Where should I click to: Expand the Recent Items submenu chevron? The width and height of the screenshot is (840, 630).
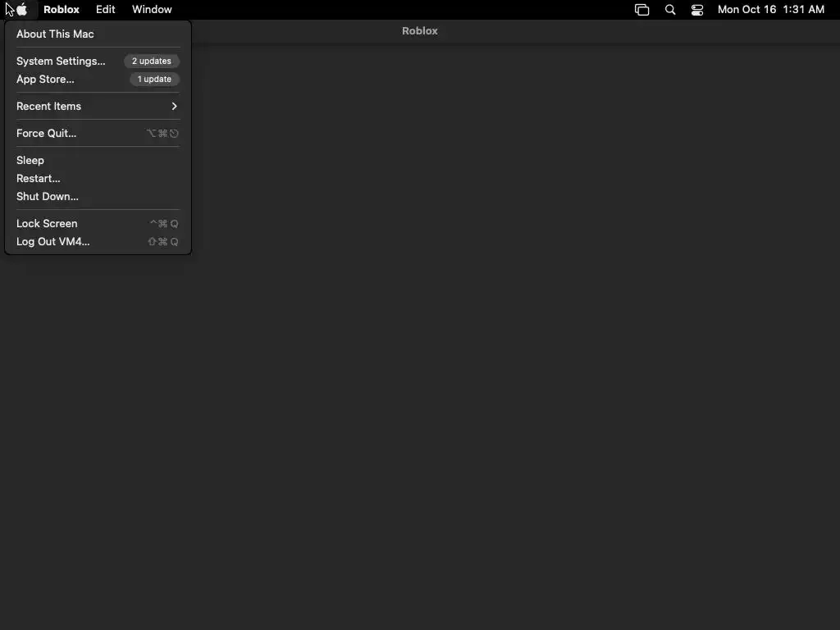pyautogui.click(x=174, y=106)
